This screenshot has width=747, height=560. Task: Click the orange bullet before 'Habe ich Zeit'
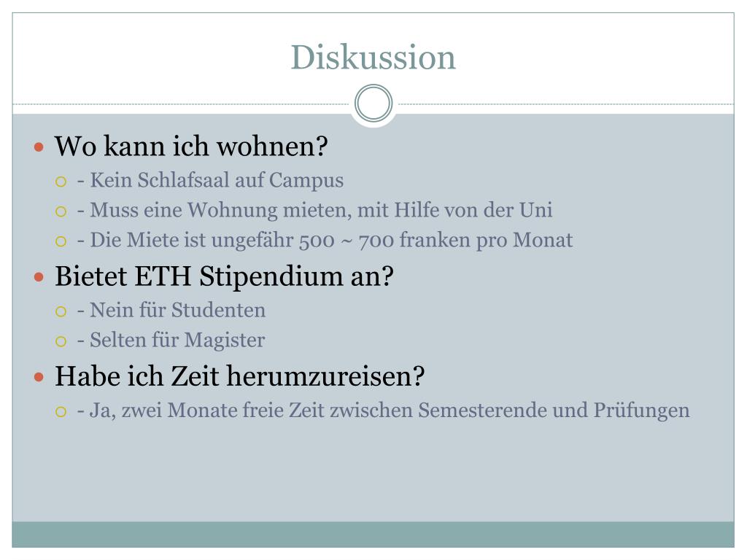39,377
